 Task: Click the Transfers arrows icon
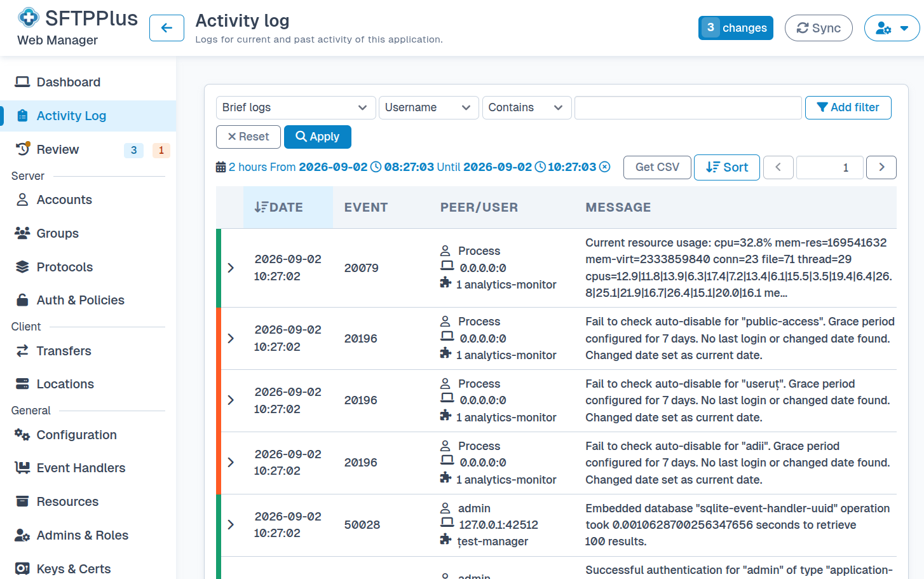click(22, 351)
